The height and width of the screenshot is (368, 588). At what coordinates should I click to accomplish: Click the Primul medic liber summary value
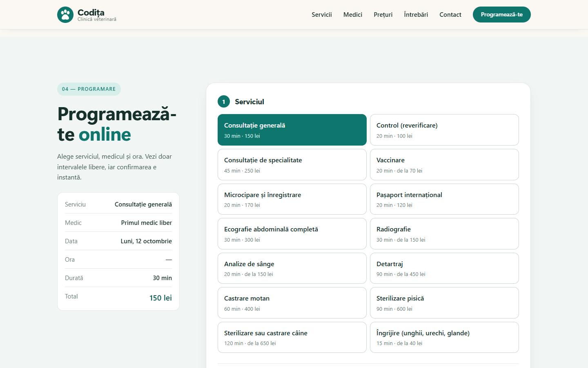(x=147, y=223)
